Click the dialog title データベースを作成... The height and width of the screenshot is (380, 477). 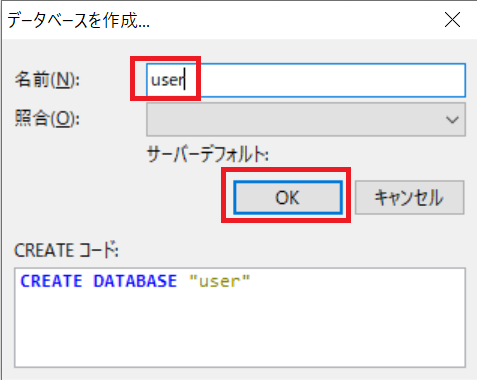pyautogui.click(x=79, y=21)
